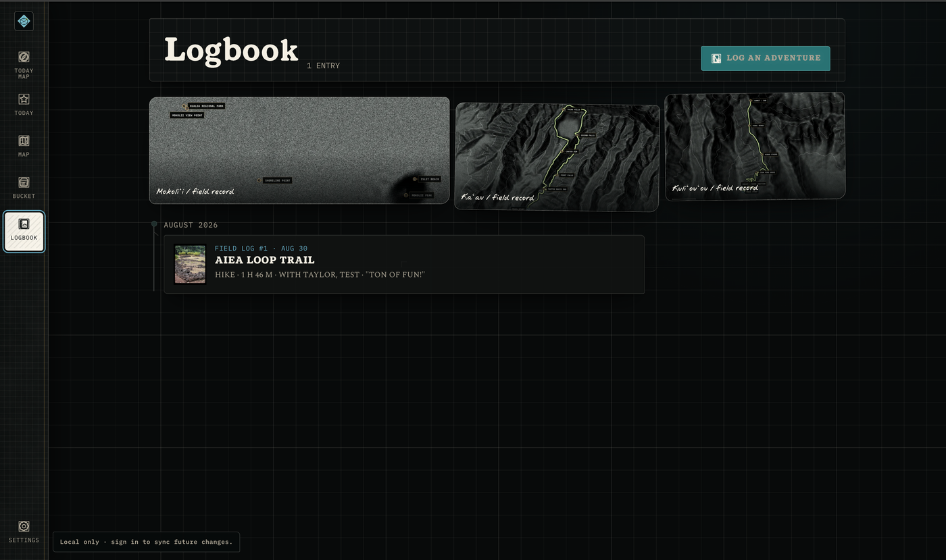Open the Today star icon

24,99
